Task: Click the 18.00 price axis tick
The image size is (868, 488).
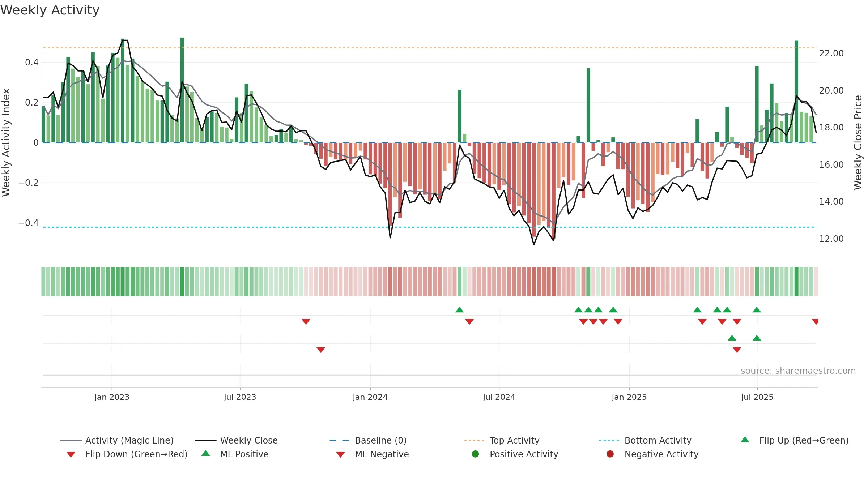Action: pos(831,128)
